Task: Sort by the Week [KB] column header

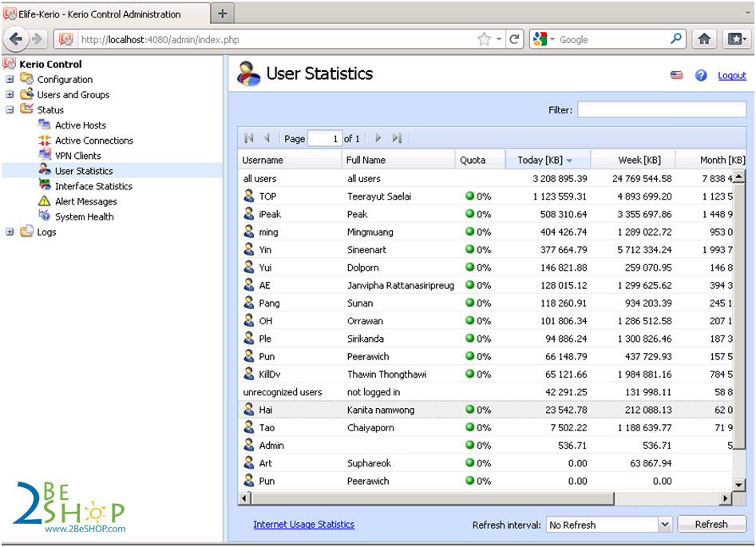Action: pyautogui.click(x=633, y=160)
